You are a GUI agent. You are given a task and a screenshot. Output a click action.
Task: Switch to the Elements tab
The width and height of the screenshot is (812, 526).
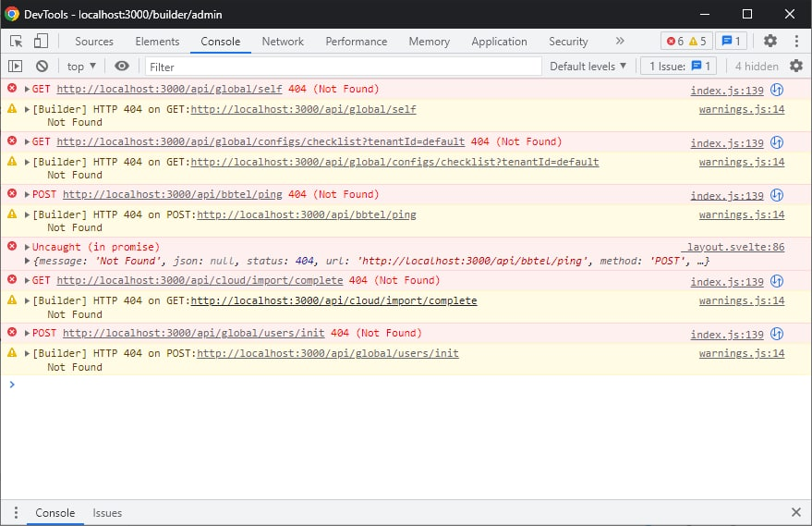click(157, 42)
